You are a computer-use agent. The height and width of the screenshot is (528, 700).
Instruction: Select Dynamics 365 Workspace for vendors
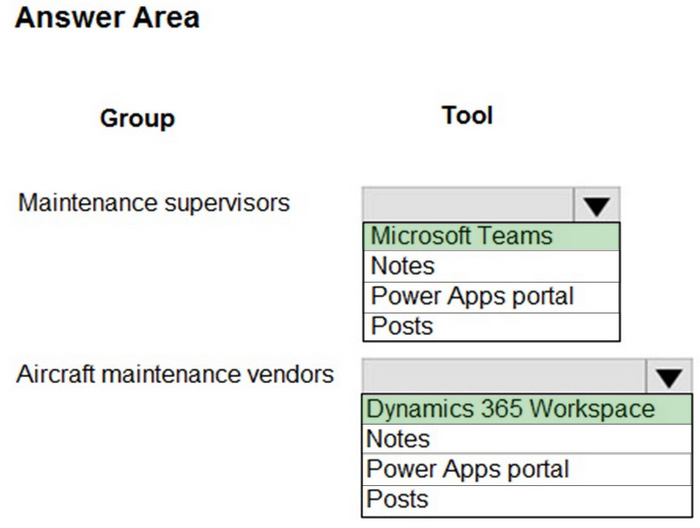pos(527,409)
